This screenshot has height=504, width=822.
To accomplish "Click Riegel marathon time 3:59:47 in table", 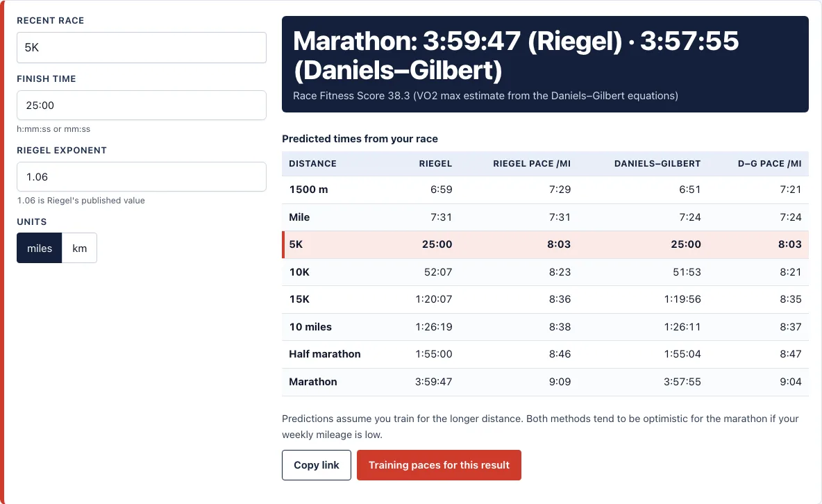I will (433, 382).
